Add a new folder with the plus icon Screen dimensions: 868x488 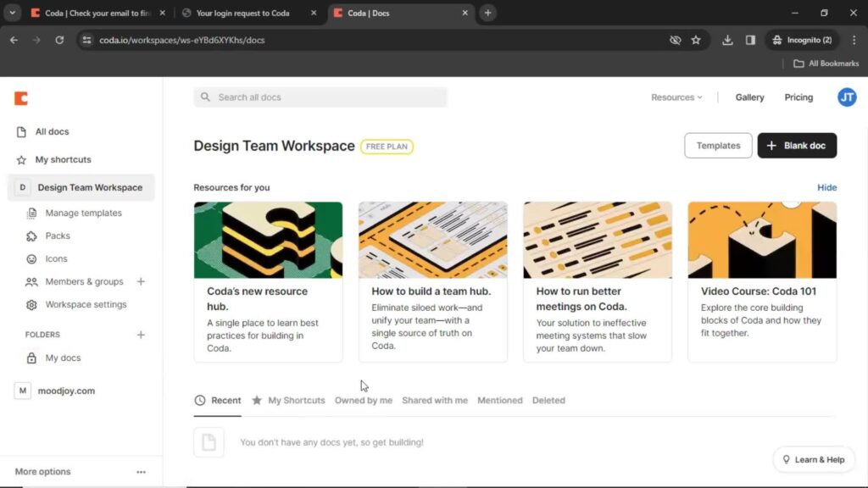141,335
